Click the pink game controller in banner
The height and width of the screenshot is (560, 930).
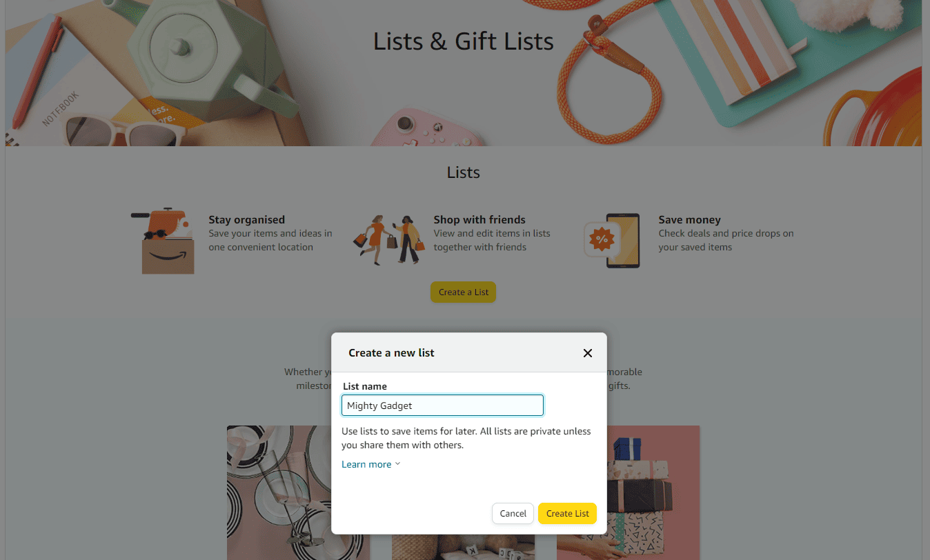(x=426, y=127)
